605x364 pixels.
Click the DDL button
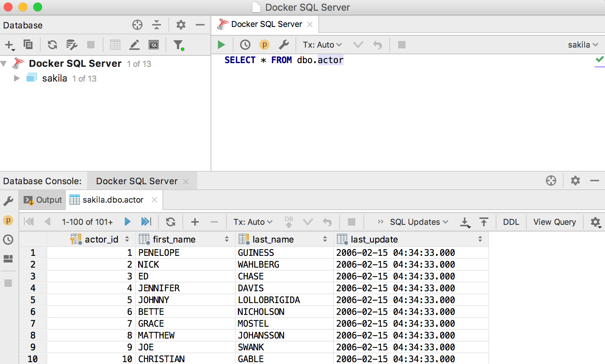coord(511,222)
